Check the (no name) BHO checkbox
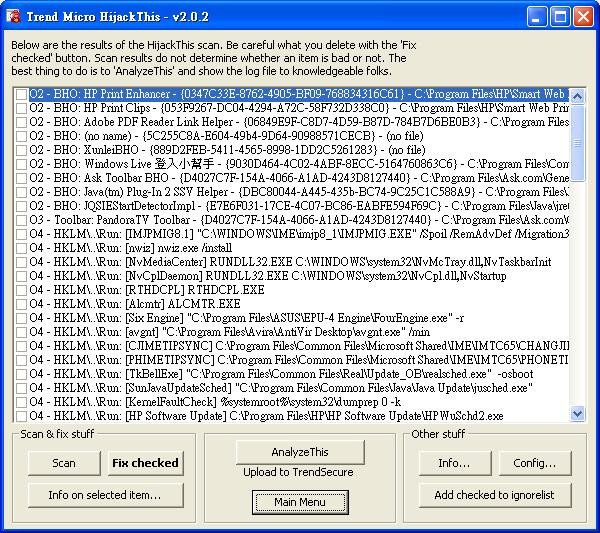This screenshot has height=533, width=600. pyautogui.click(x=21, y=136)
